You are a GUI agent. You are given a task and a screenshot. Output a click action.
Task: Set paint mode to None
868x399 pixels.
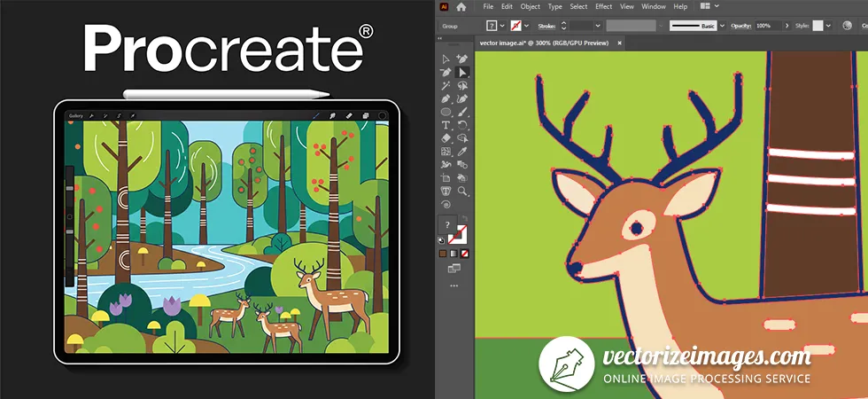(465, 254)
